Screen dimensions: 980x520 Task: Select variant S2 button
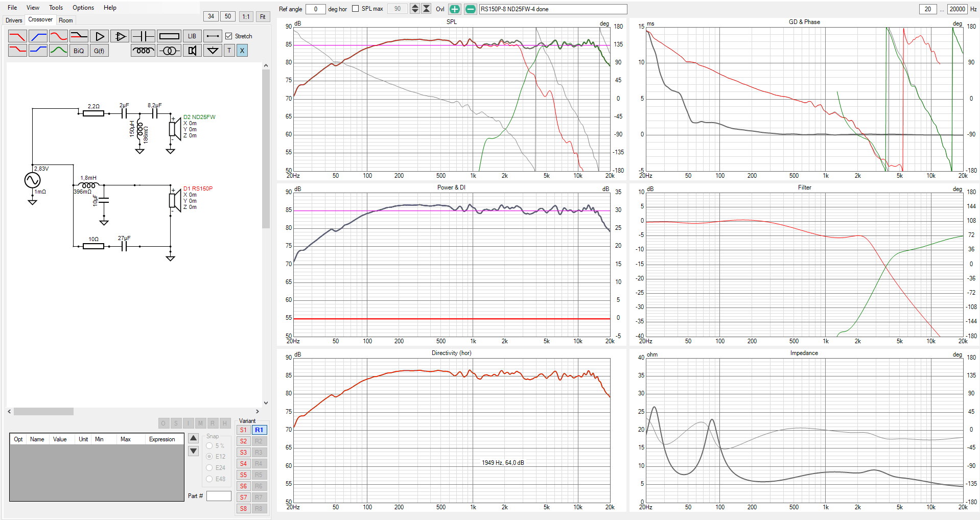pyautogui.click(x=244, y=441)
